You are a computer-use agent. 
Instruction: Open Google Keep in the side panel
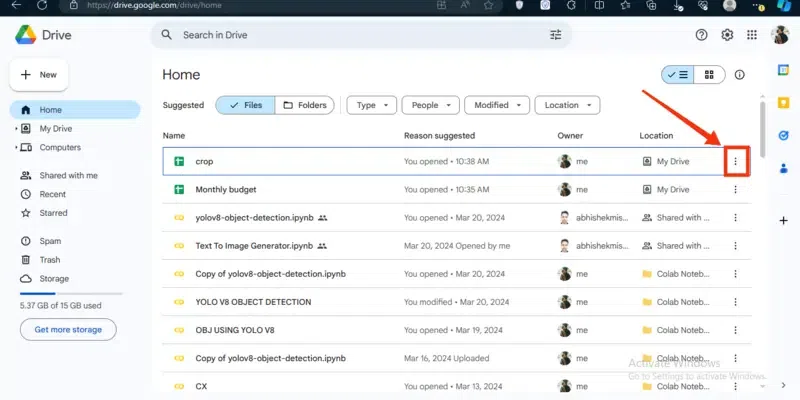(783, 103)
